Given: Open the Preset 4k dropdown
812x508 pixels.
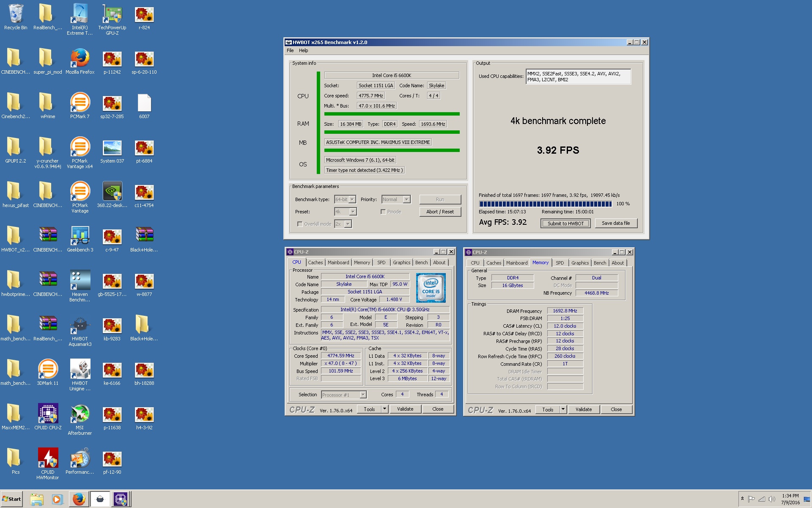Looking at the screenshot, I should click(353, 212).
